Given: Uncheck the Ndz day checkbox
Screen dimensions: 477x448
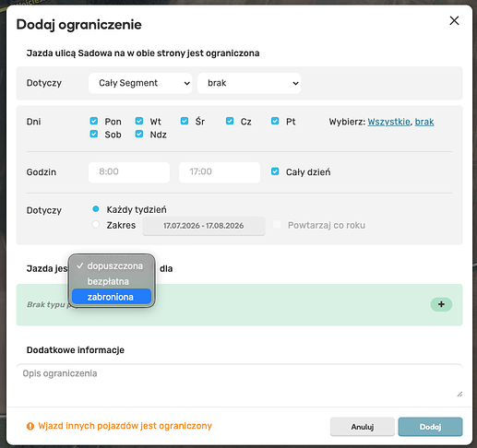Looking at the screenshot, I should coord(139,134).
